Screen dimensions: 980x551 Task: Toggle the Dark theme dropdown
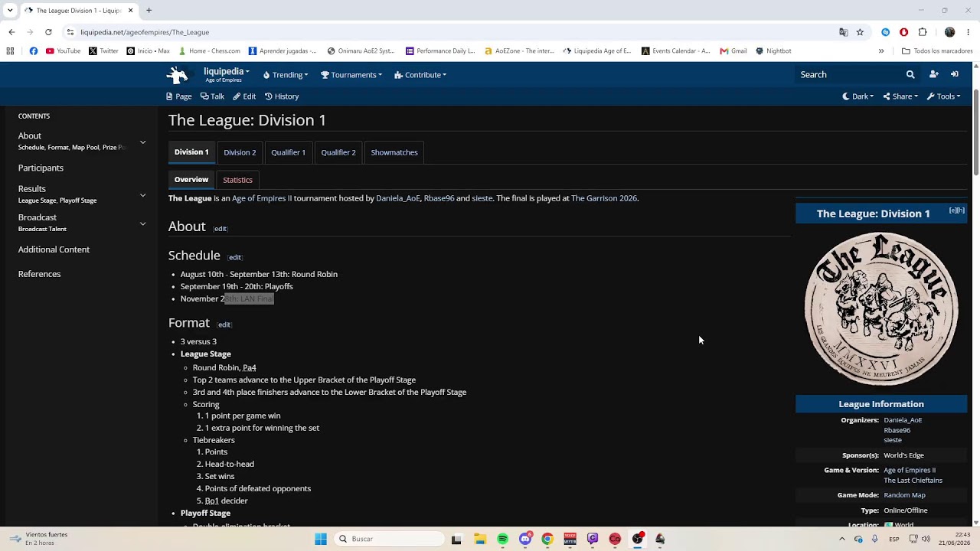tap(858, 96)
